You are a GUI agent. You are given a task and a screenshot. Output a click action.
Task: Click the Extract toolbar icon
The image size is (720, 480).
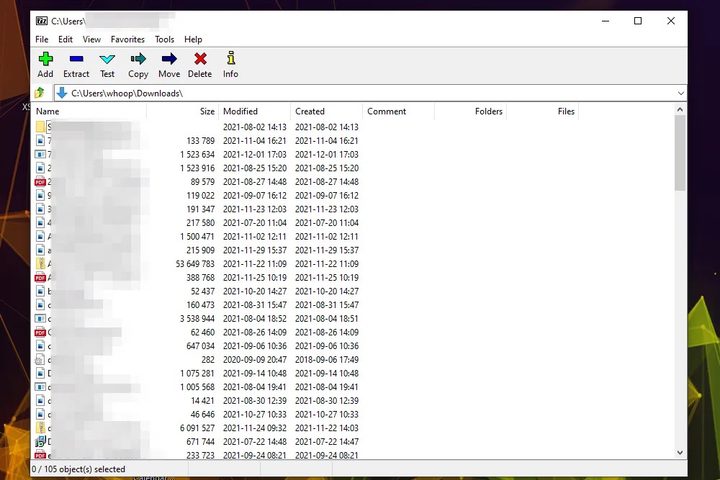click(x=76, y=60)
